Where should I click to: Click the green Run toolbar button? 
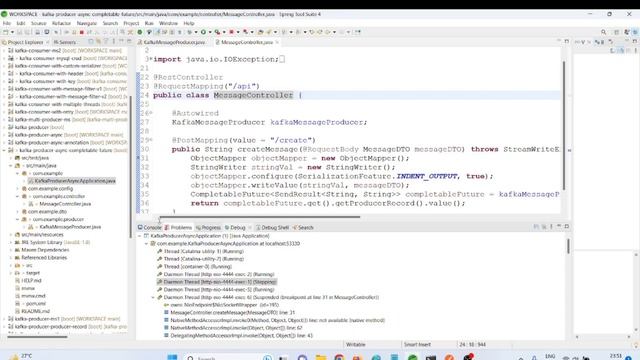coord(203,32)
